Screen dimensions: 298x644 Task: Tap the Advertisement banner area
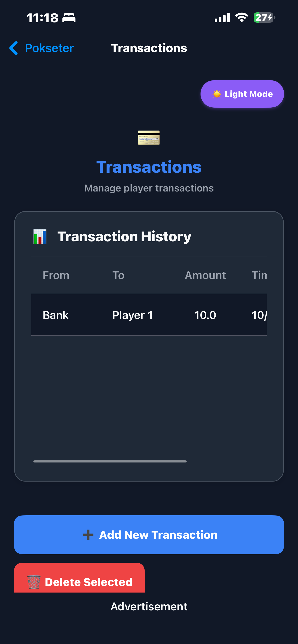coord(149,606)
